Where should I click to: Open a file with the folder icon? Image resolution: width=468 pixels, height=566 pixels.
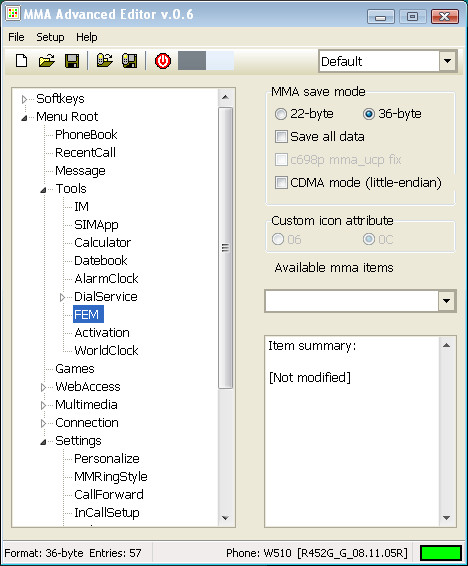(47, 61)
